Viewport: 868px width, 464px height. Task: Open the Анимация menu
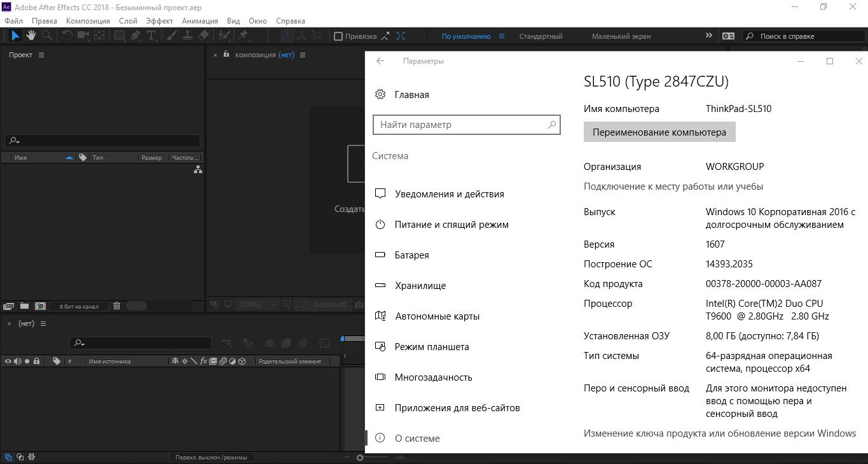tap(200, 20)
